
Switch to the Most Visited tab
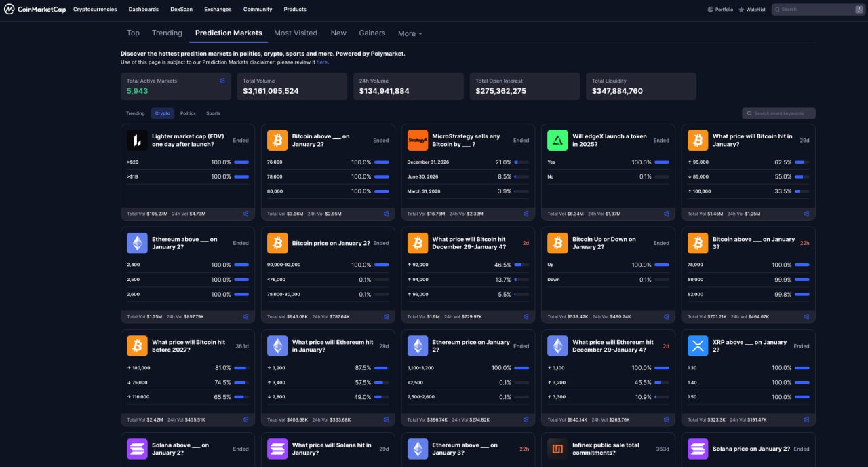(x=296, y=33)
